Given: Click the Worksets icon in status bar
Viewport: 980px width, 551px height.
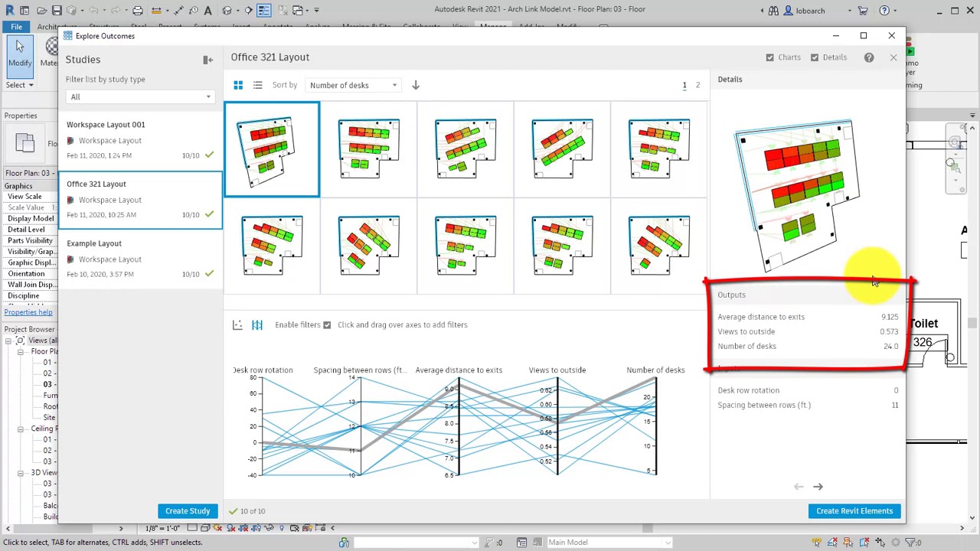Looking at the screenshot, I should click(x=344, y=543).
